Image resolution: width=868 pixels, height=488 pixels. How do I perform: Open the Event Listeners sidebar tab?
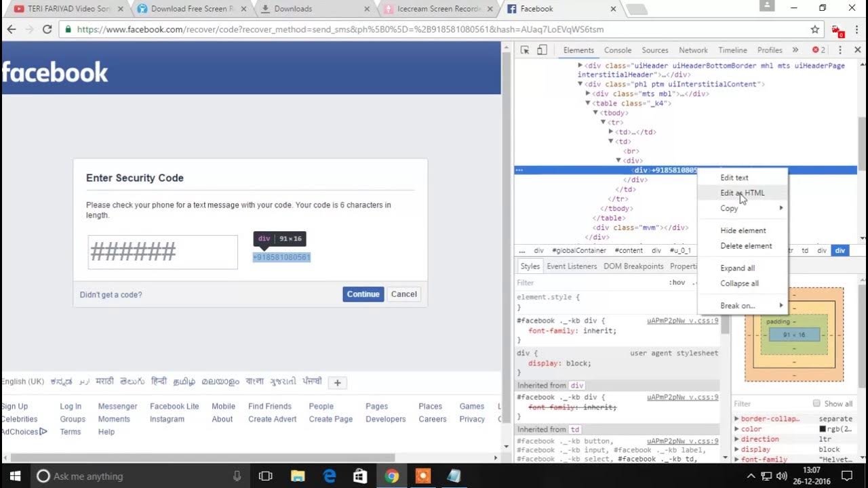[x=572, y=266]
